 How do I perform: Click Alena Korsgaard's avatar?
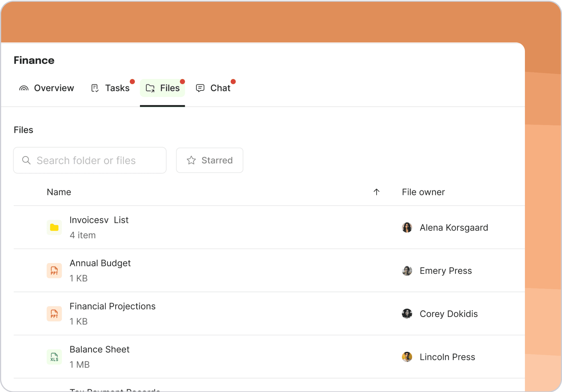407,228
